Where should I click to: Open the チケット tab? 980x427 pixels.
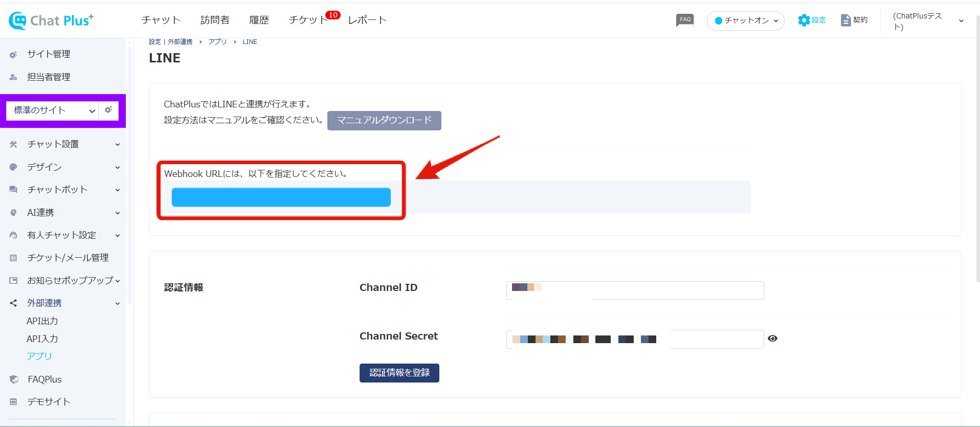308,20
